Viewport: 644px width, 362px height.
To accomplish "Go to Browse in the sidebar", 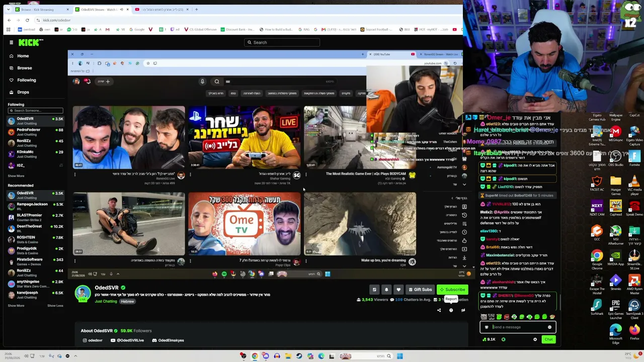I will coord(24,68).
